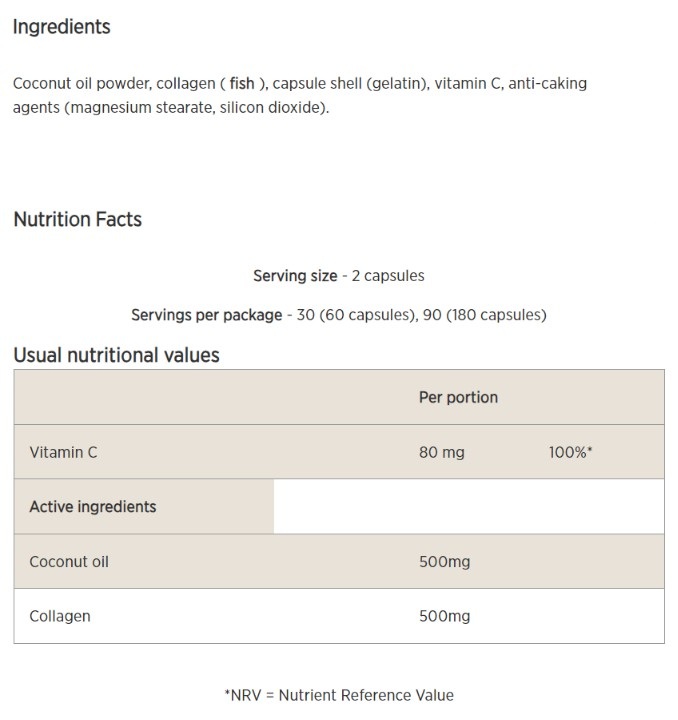The width and height of the screenshot is (678, 720).
Task: Click the Collagen table row label
Action: coord(60,616)
